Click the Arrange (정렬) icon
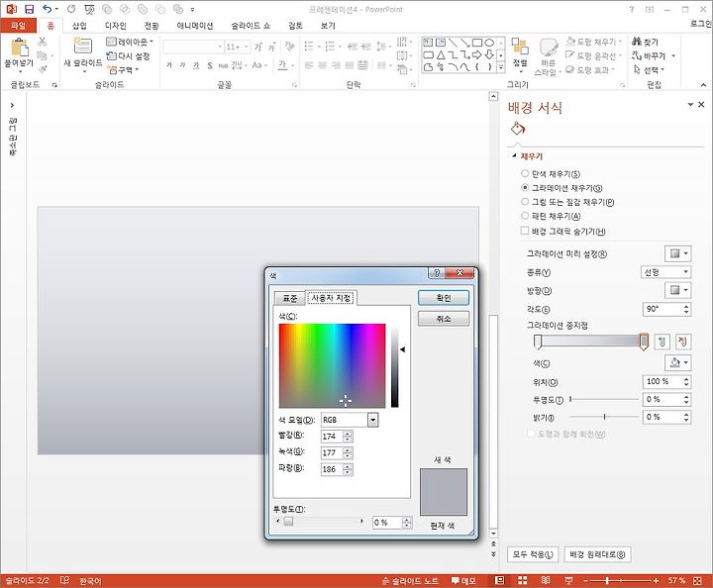Screen dimensions: 713x588 tap(520, 47)
